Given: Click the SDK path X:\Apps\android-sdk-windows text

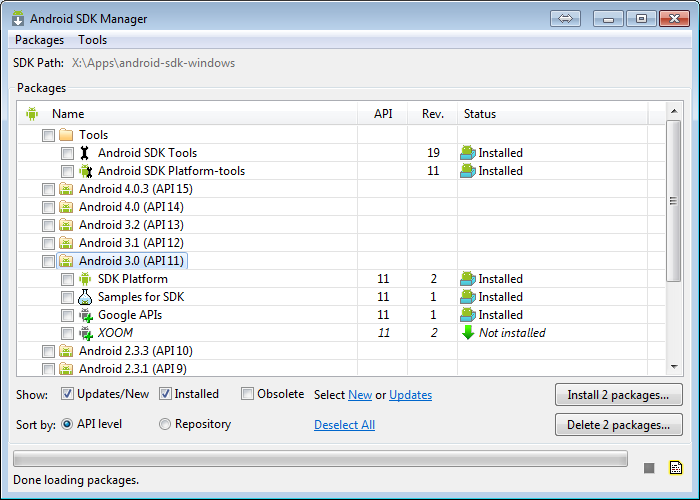Looking at the screenshot, I should [153, 63].
